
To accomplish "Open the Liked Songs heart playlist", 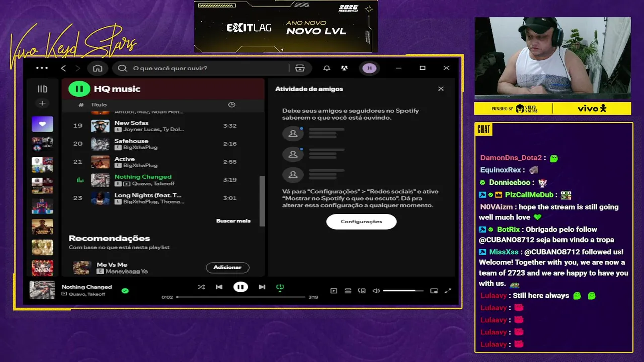I will (42, 124).
